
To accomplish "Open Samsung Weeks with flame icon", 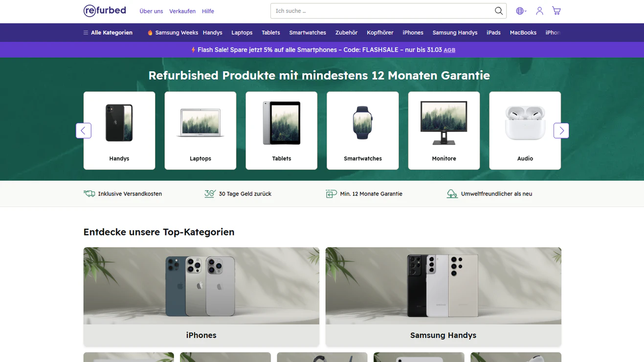I will click(173, 33).
